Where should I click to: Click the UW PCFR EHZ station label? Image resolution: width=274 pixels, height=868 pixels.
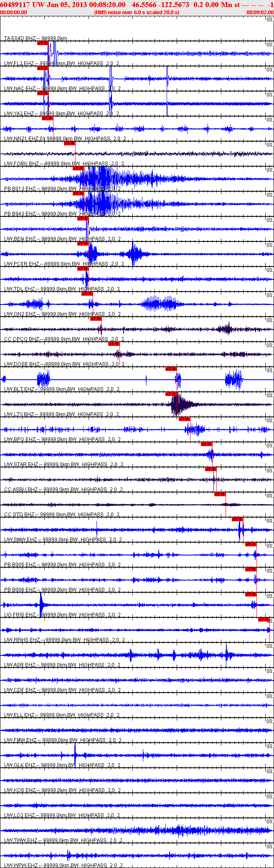click(x=21, y=264)
